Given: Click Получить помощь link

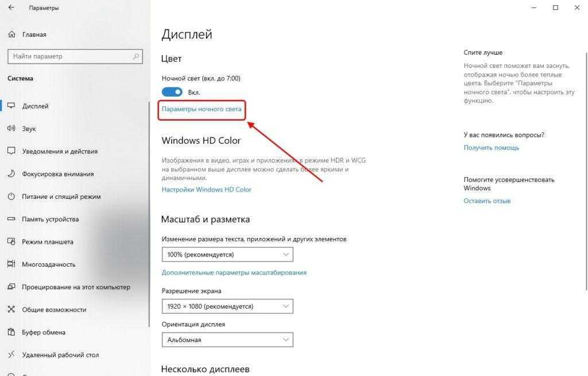Looking at the screenshot, I should 492,148.
